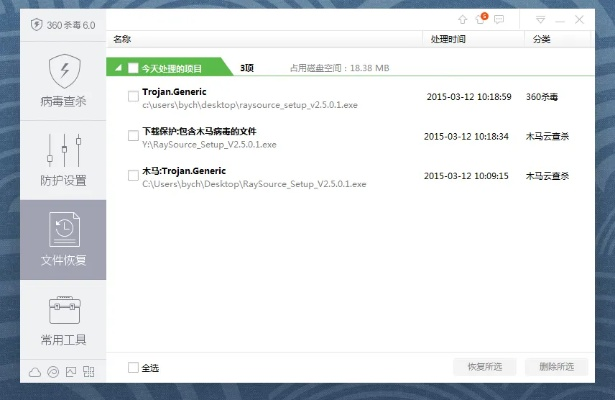Check the 木马:Trojan.Generic item checkbox
Image resolution: width=615 pixels, height=400 pixels.
(133, 175)
